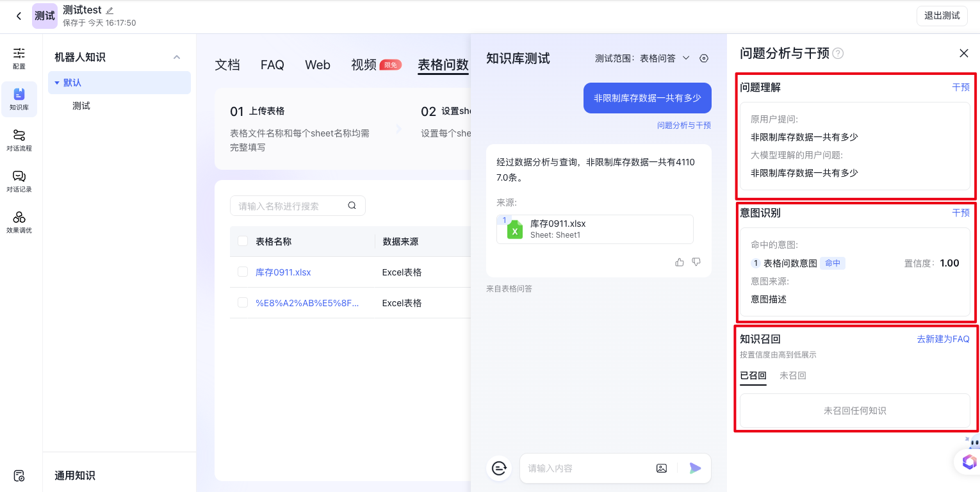Image resolution: width=980 pixels, height=492 pixels.
Task: Open 配置 in the left sidebar
Action: pos(19,58)
